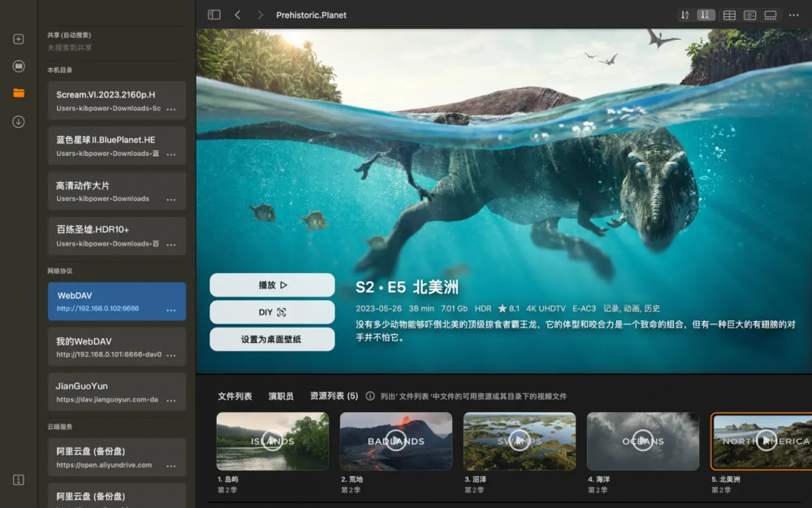Open options for Scream.VI.2023.2160p.H entry
This screenshot has height=508, width=812.
(171, 110)
